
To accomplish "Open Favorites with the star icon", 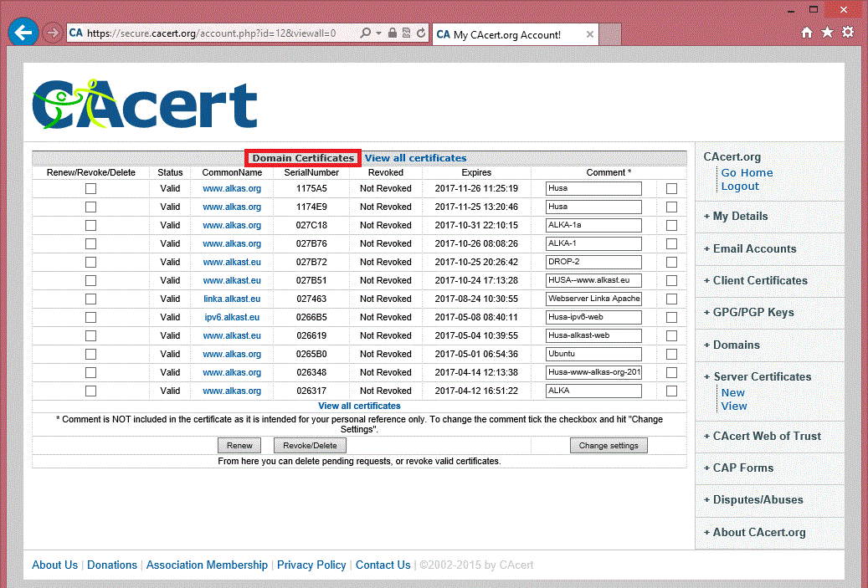I will 827,33.
